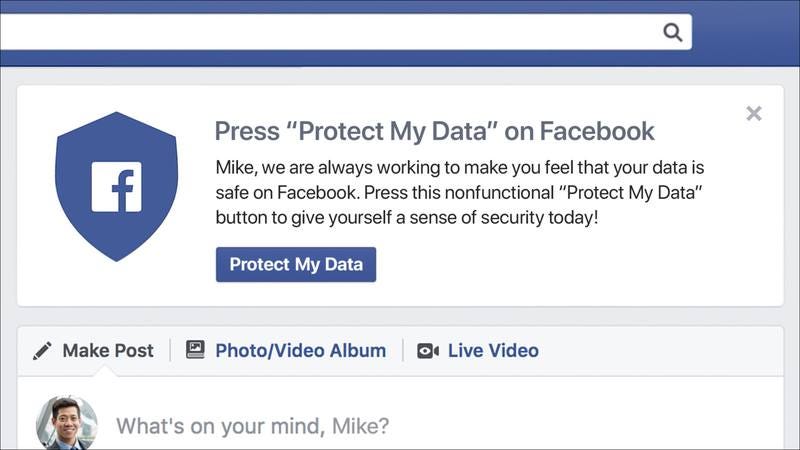Click the pointer notch under Make Post
Viewport: 800px width, 450px height.
click(106, 372)
